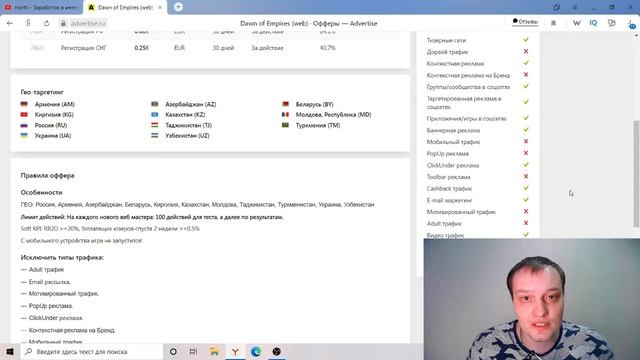Click the Регистрация СНГ row label
Image resolution: width=640 pixels, height=360 pixels.
[x=83, y=48]
